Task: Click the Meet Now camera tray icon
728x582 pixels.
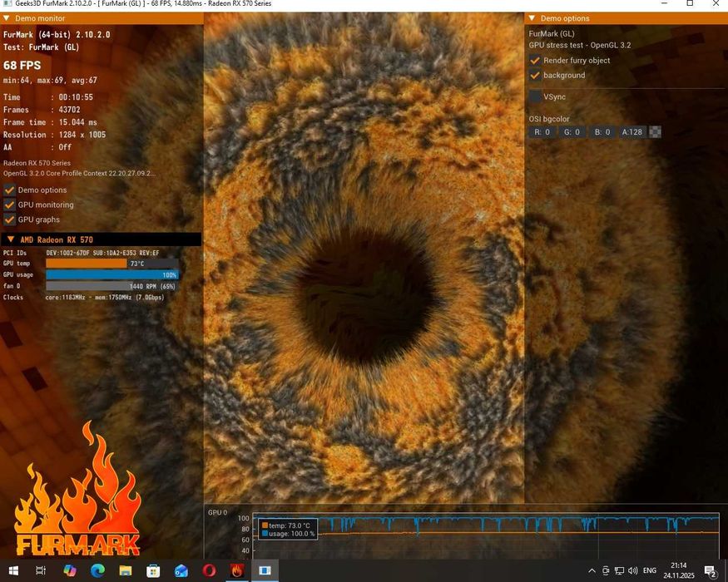Action: coord(606,571)
